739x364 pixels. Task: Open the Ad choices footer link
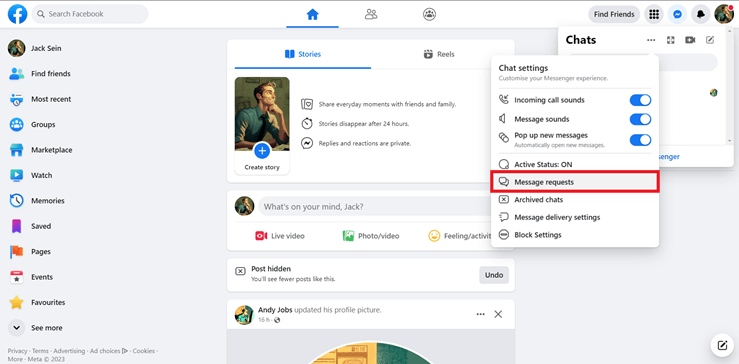109,351
